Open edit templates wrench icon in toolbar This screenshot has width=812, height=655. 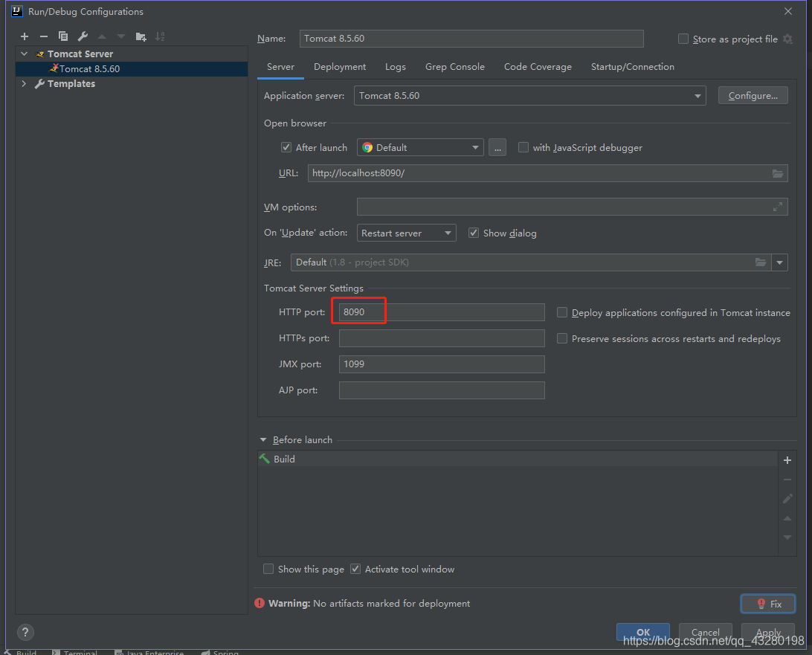(83, 36)
